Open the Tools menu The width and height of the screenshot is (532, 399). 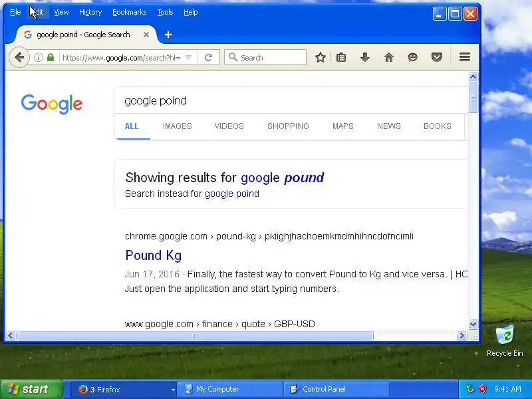click(x=165, y=12)
